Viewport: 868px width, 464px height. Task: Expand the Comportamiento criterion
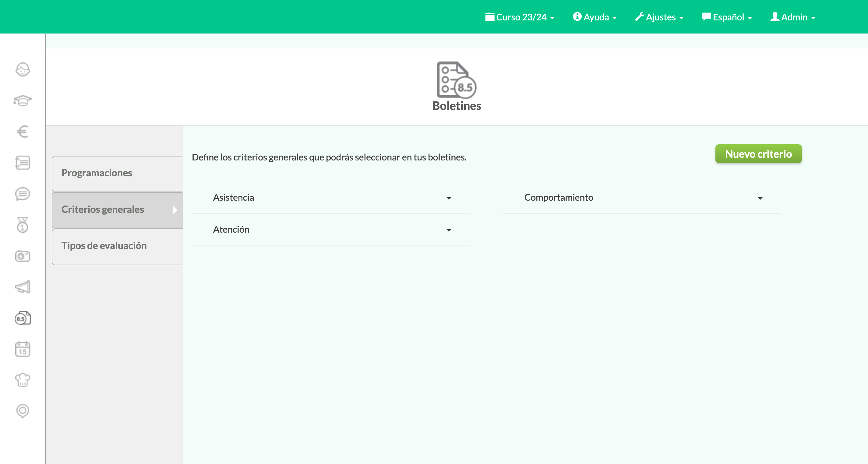642,198
